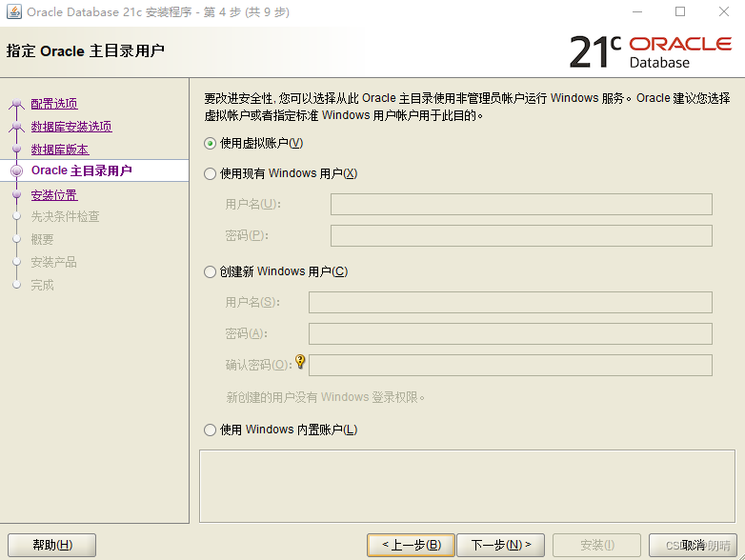The height and width of the screenshot is (560, 745).
Task: Cancel the installer with 取消 button
Action: click(693, 545)
